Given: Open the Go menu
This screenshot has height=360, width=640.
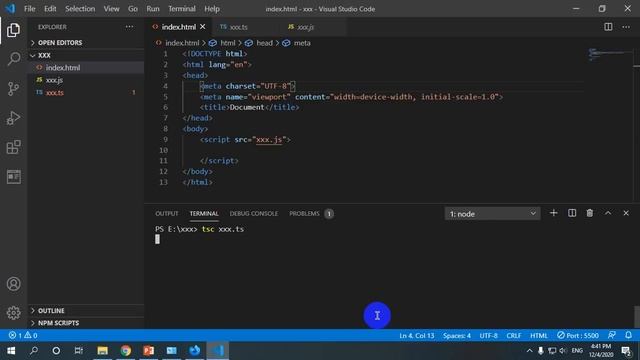Looking at the screenshot, I should tap(133, 9).
